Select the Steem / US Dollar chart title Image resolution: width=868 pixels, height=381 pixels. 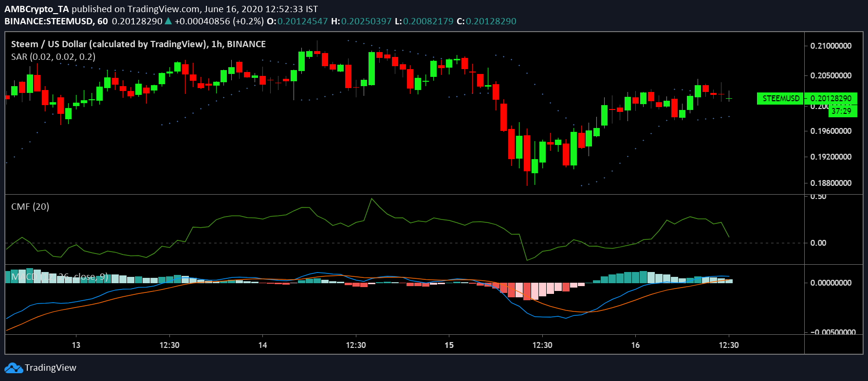[138, 44]
